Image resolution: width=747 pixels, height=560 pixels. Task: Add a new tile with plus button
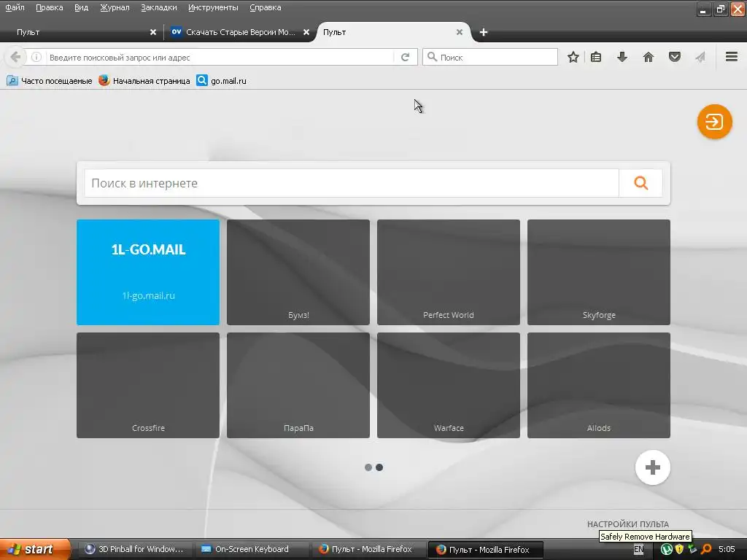point(653,467)
